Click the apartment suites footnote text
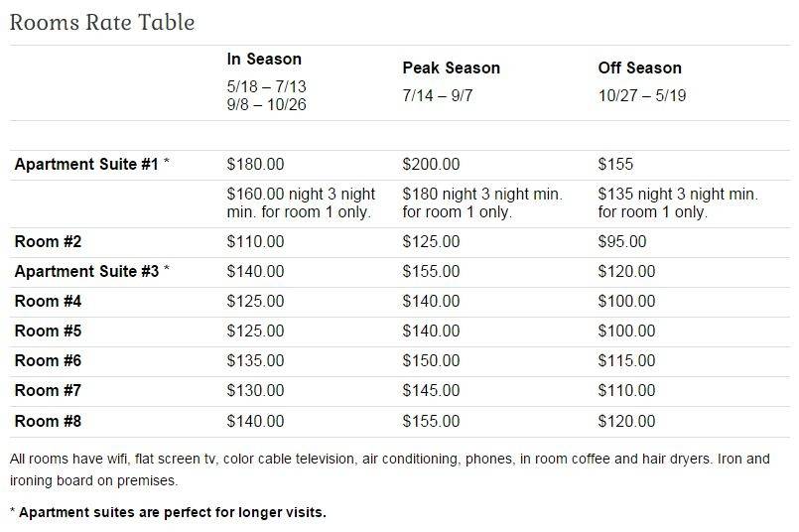 tap(167, 513)
